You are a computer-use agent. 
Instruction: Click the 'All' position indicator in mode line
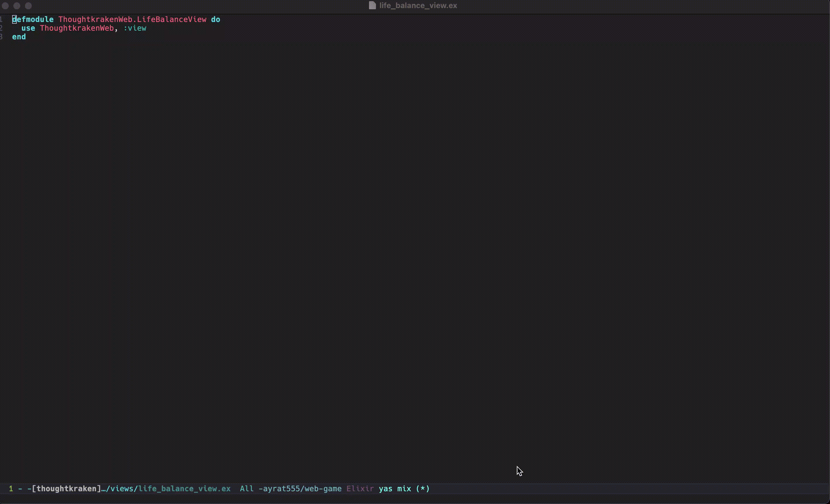click(x=247, y=488)
